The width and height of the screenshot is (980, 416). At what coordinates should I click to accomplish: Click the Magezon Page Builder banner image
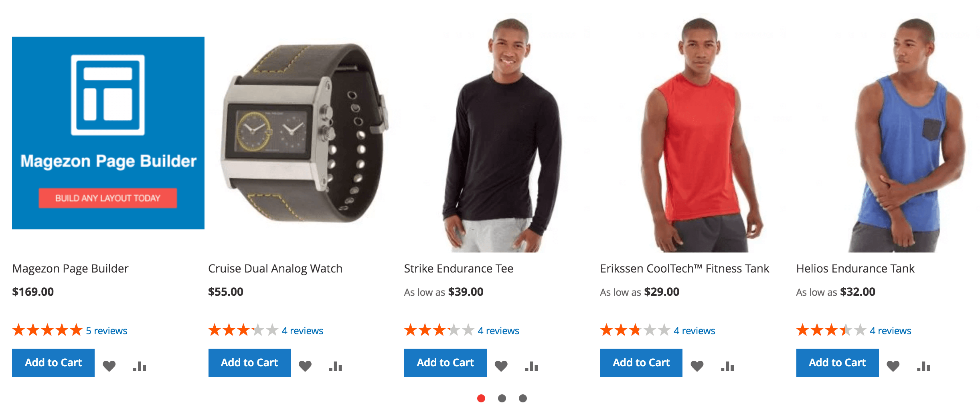tap(108, 133)
